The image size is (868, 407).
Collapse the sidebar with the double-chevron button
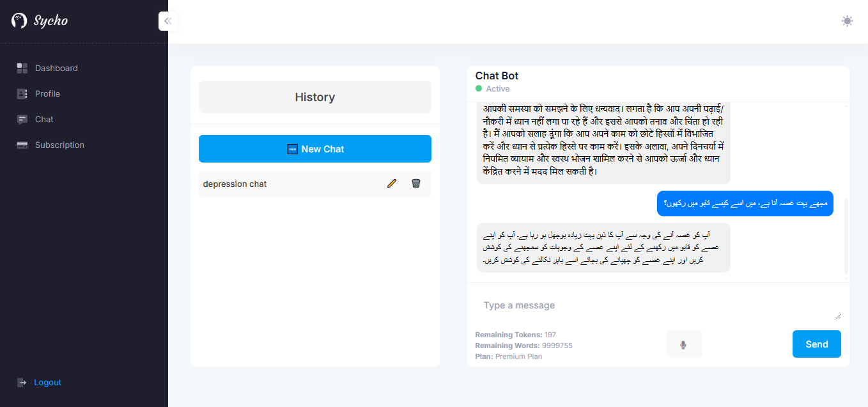(x=168, y=21)
